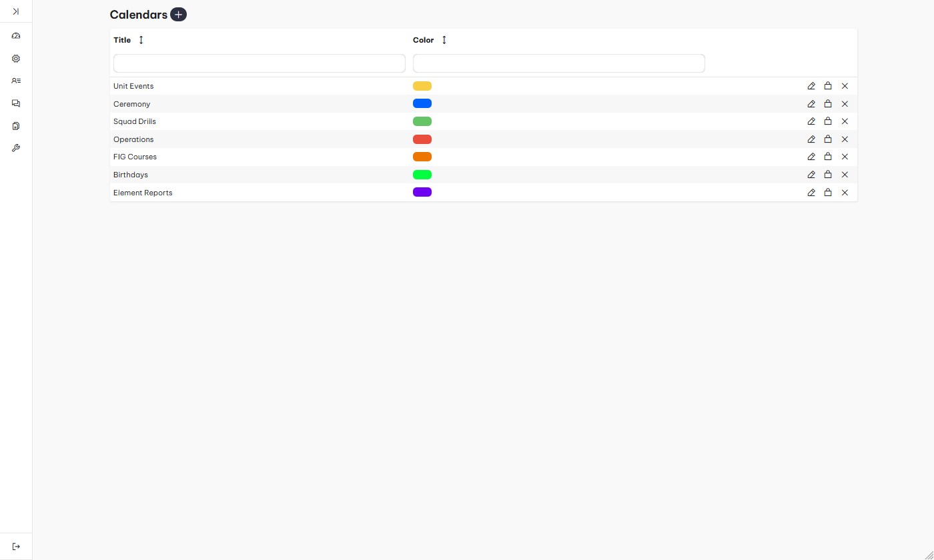Edit the Unit Events calendar
The height and width of the screenshot is (560, 934).
[x=811, y=86]
